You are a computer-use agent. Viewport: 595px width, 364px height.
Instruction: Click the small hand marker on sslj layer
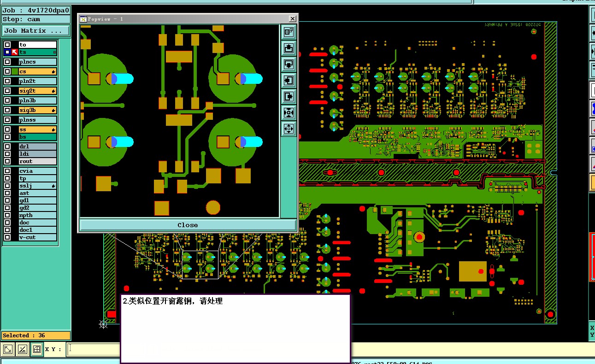pos(54,186)
